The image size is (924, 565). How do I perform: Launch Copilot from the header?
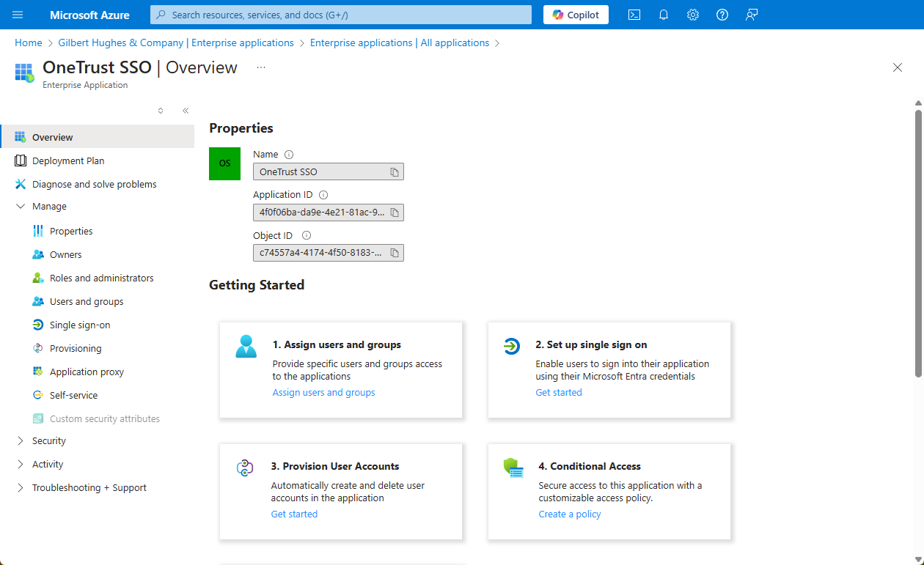576,15
